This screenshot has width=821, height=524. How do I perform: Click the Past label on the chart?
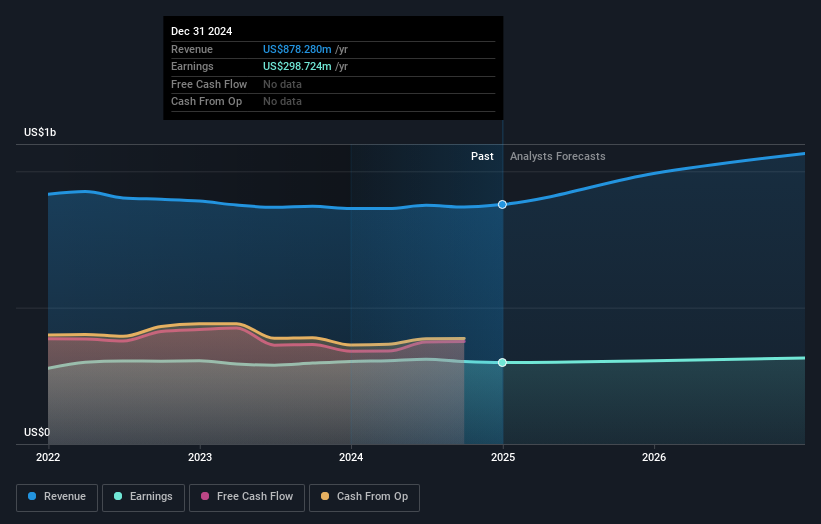click(x=482, y=157)
